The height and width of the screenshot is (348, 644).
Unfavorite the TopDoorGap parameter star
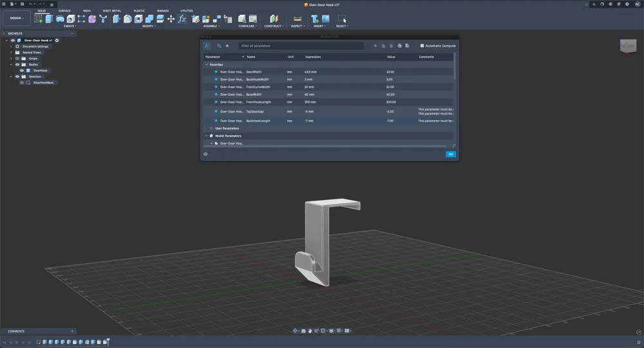[x=216, y=111]
